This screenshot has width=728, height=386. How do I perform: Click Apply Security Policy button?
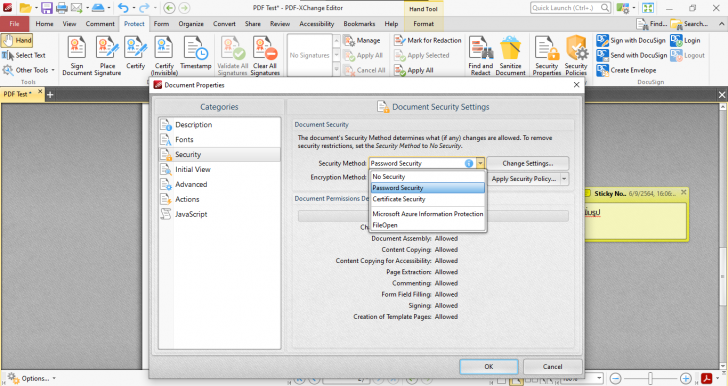tap(524, 179)
